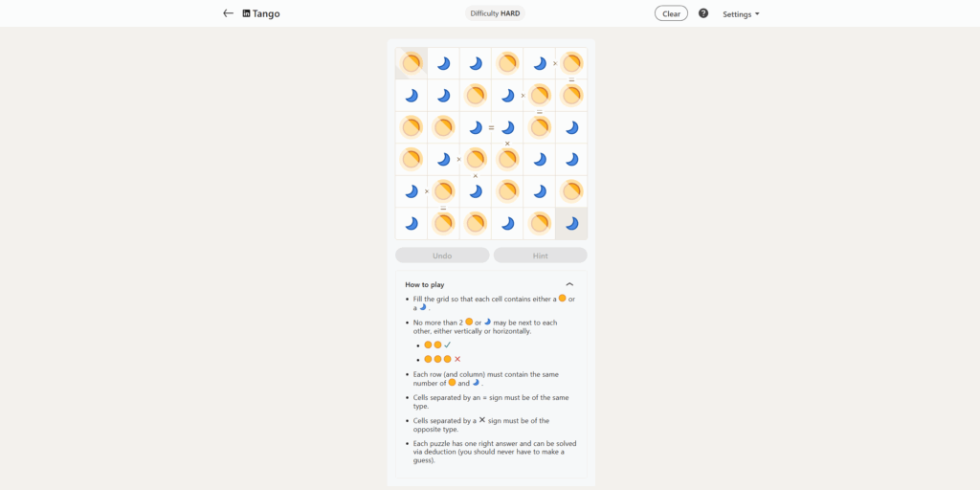
Task: Click the Settings dropdown arrow
Action: [757, 14]
